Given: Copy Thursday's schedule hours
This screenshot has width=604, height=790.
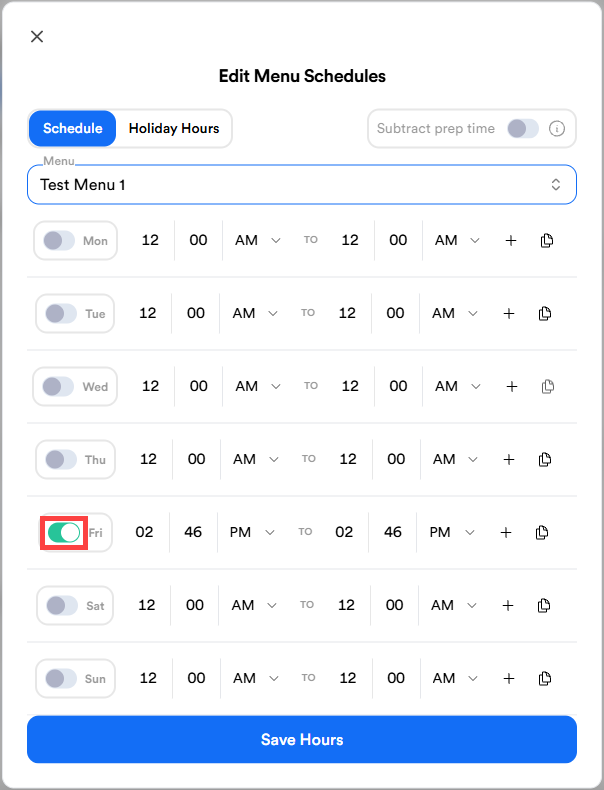Looking at the screenshot, I should pyautogui.click(x=545, y=459).
